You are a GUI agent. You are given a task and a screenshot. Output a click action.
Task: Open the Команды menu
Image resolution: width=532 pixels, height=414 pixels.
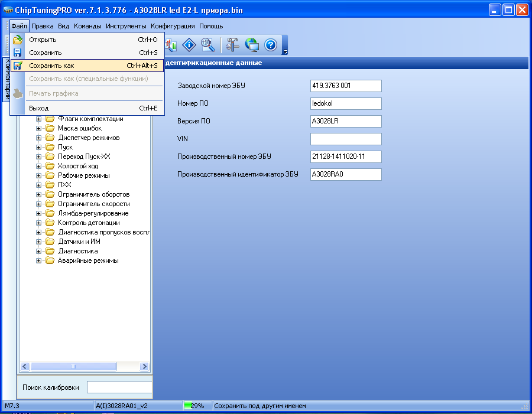(87, 26)
